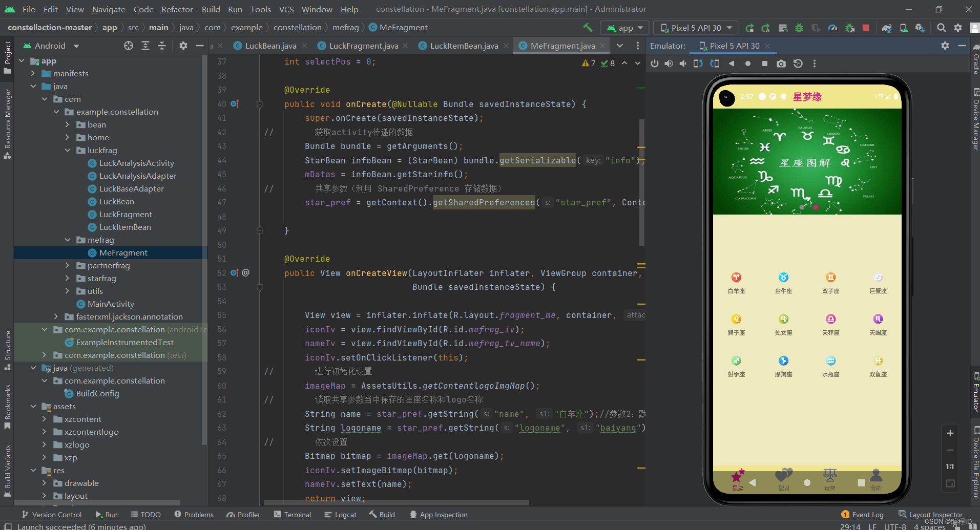The height and width of the screenshot is (530, 980).
Task: Select the 配对 bottom navigation tab in emulator
Action: click(784, 480)
